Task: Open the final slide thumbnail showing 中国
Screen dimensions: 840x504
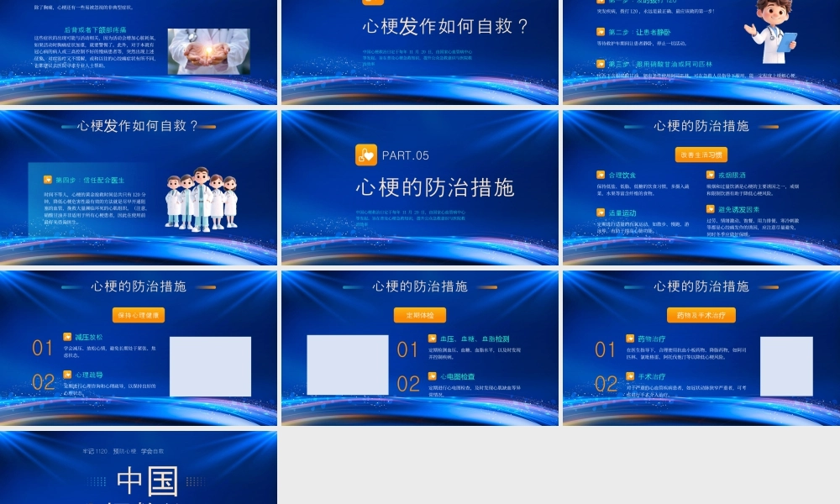Action: point(139,468)
